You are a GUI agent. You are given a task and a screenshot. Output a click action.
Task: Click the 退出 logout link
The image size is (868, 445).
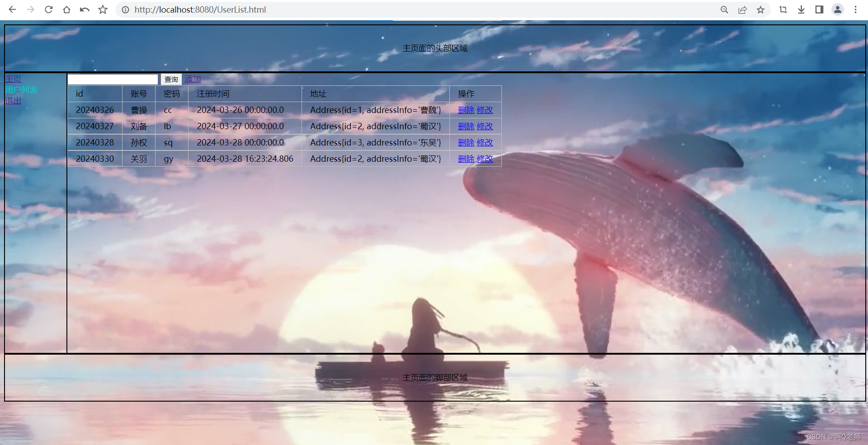click(x=13, y=101)
